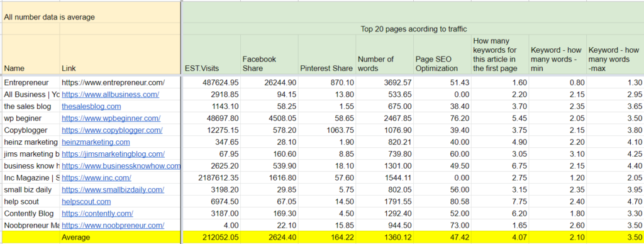Select the Copyblogger name cell
This screenshot has height=244, width=644.
pos(30,130)
